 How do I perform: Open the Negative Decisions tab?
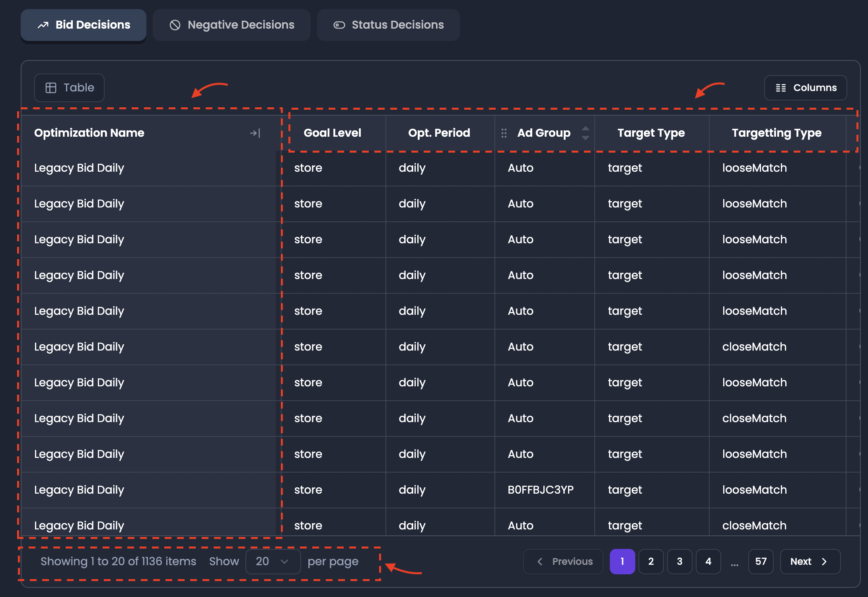click(232, 25)
